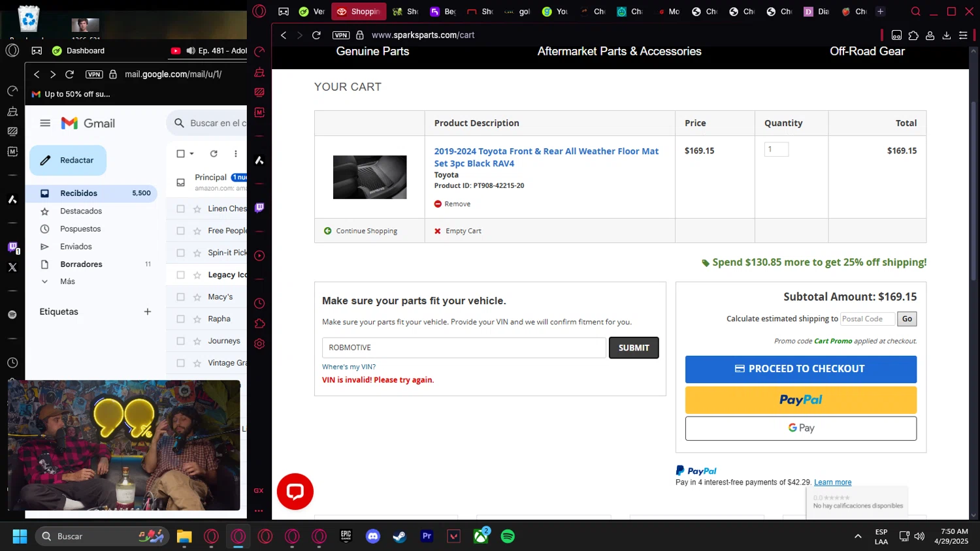Image resolution: width=980 pixels, height=551 pixels.
Task: Submit the VIN number
Action: (x=634, y=347)
